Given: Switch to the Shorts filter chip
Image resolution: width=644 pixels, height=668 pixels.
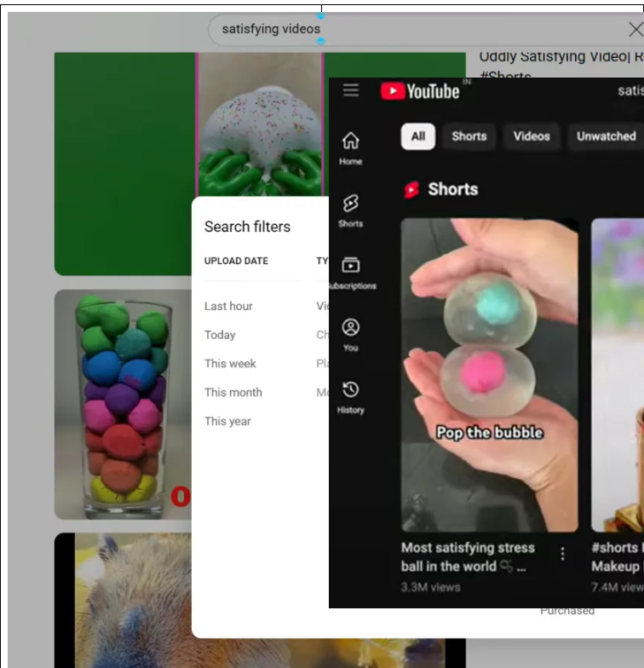Looking at the screenshot, I should pyautogui.click(x=469, y=136).
